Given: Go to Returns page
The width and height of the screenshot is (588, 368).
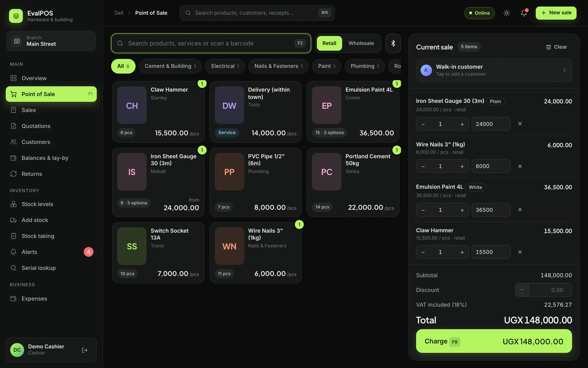Looking at the screenshot, I should [51, 174].
